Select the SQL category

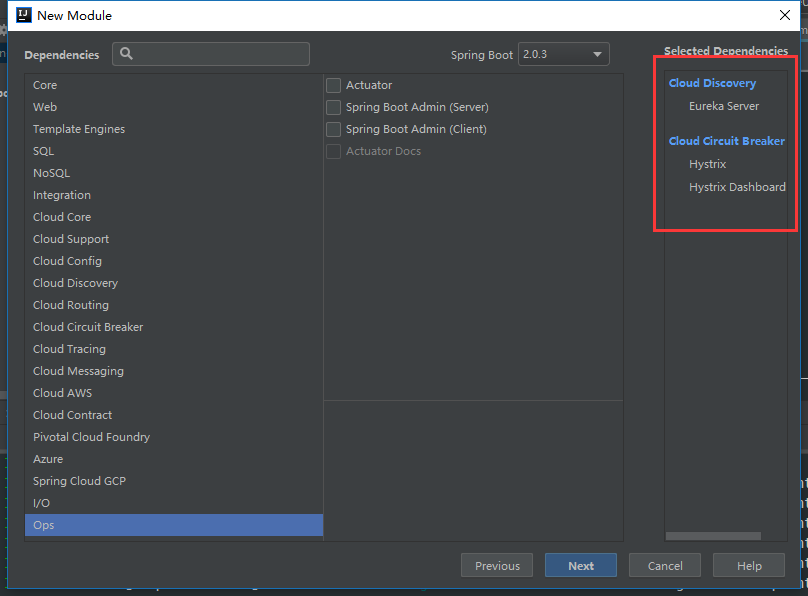pos(174,151)
